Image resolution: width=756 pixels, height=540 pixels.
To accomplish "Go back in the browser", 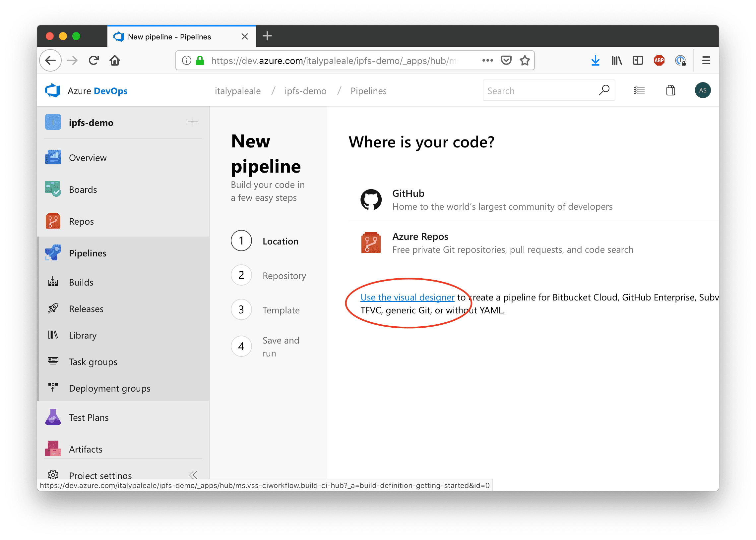I will click(x=51, y=60).
